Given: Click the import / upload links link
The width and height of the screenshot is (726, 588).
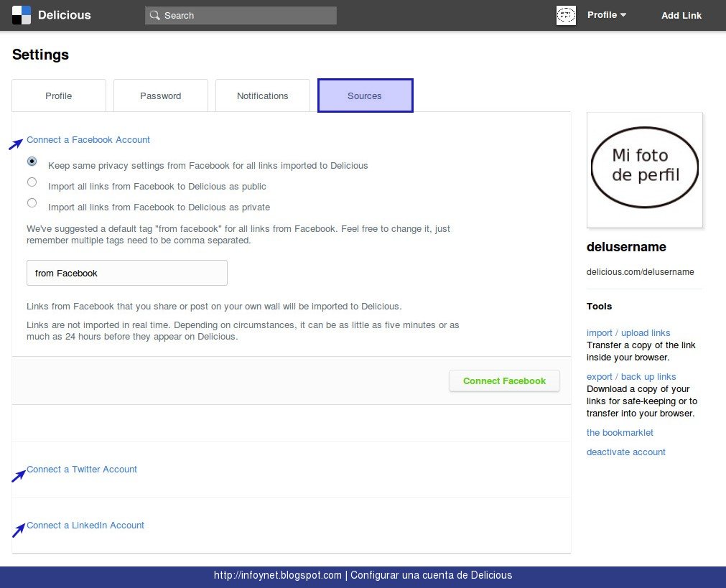Looking at the screenshot, I should pyautogui.click(x=628, y=333).
